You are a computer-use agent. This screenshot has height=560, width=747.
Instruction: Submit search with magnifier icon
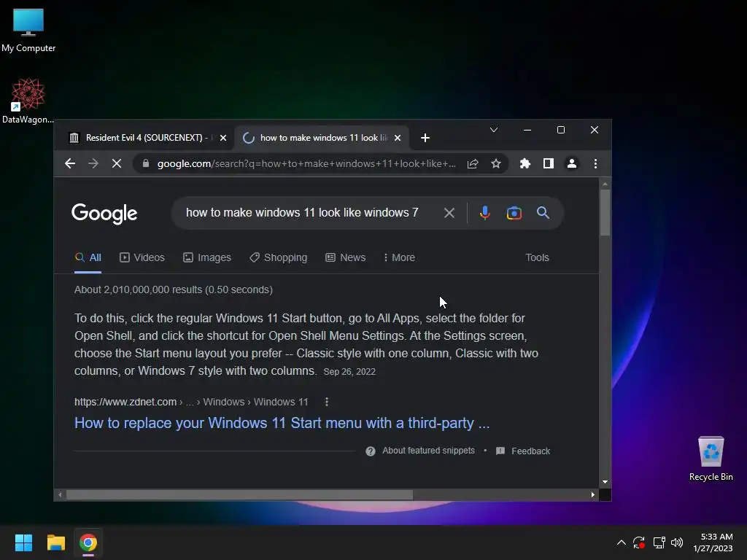tap(543, 213)
